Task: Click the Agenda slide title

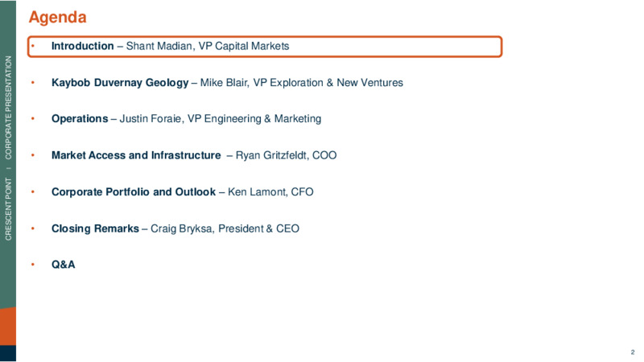Action: [57, 18]
